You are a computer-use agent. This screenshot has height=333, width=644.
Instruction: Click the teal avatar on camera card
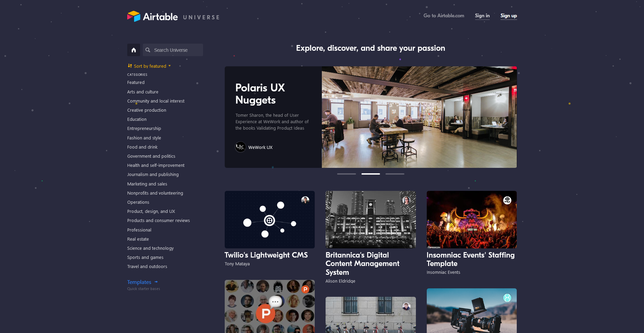(x=507, y=298)
